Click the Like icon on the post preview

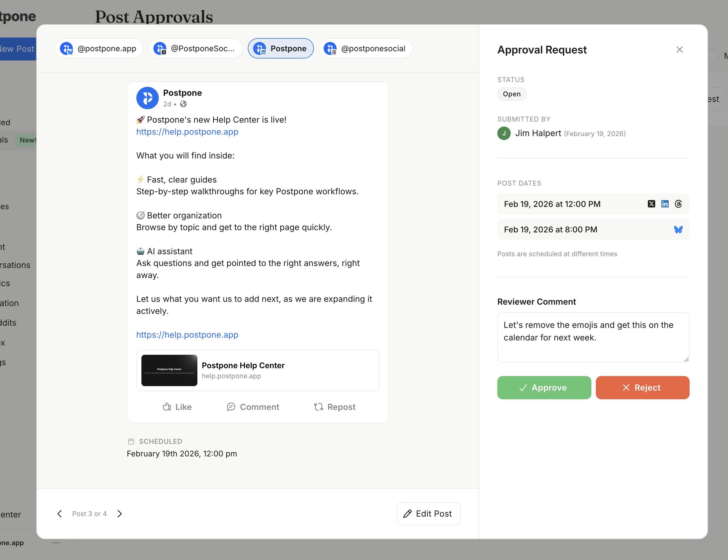[x=167, y=407]
